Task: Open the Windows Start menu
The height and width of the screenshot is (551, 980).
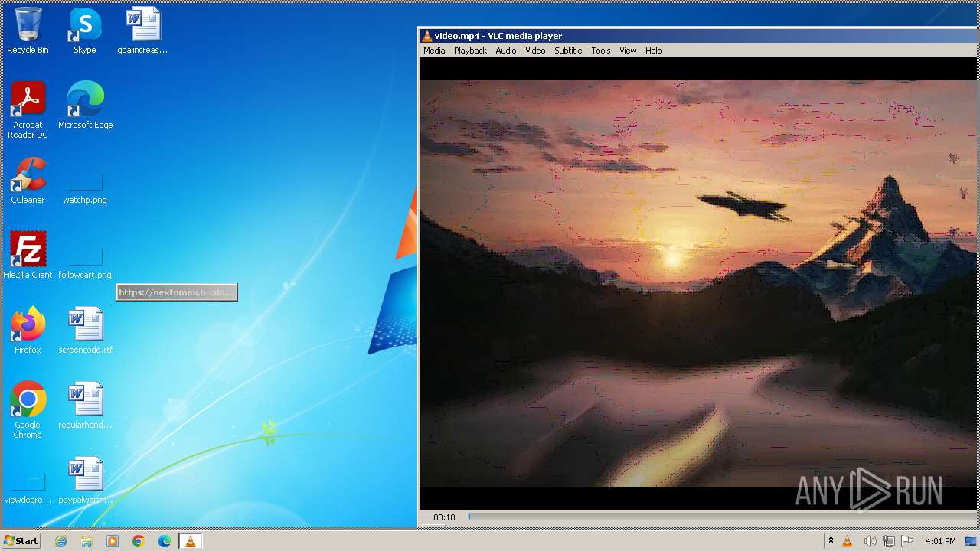Action: [x=21, y=541]
